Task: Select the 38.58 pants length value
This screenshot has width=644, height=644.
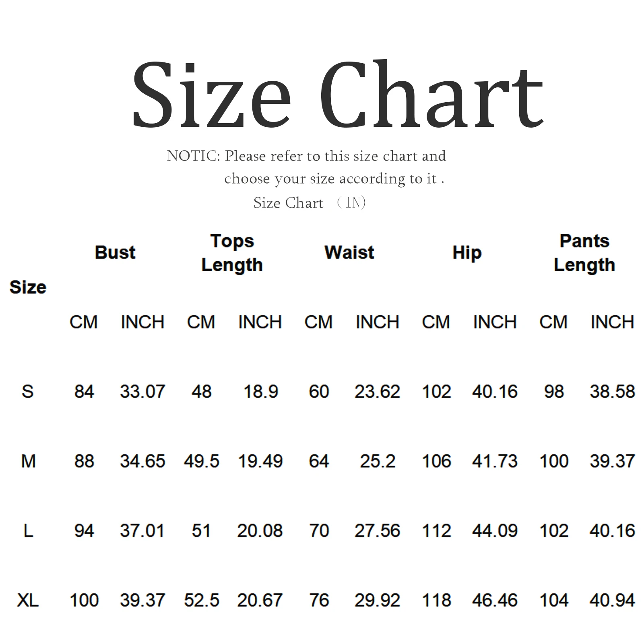Action: [612, 391]
